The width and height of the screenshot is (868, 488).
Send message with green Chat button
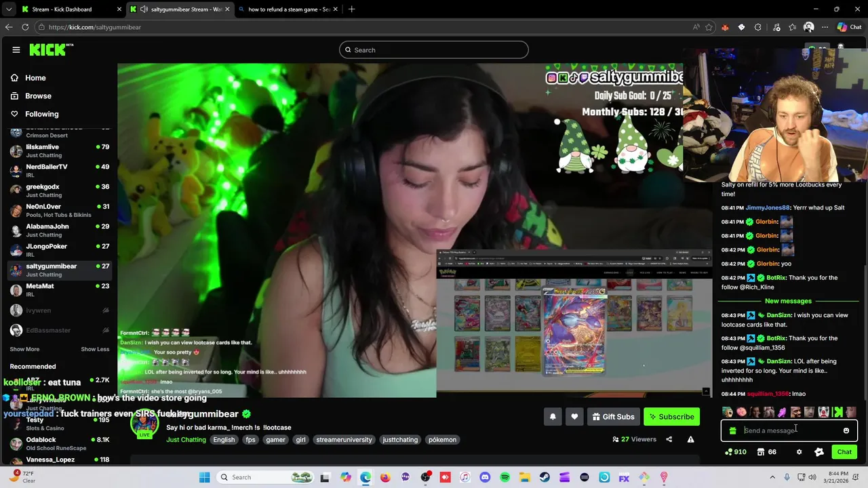click(x=844, y=452)
